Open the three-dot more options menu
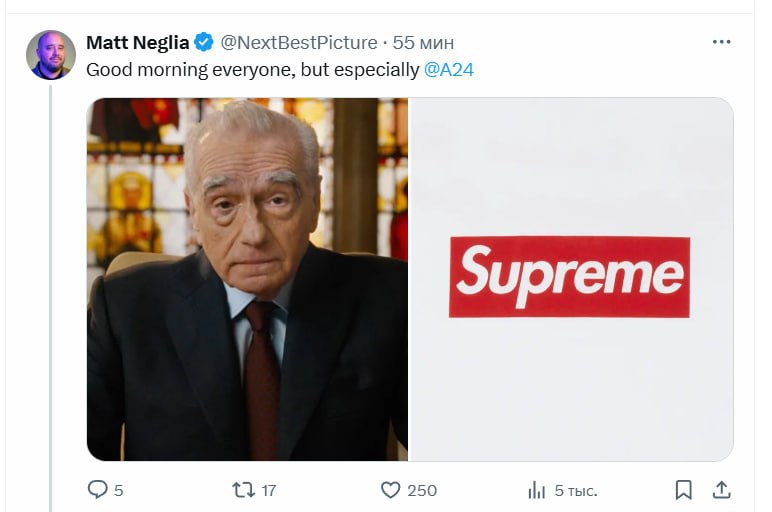This screenshot has height=512, width=772. point(721,42)
